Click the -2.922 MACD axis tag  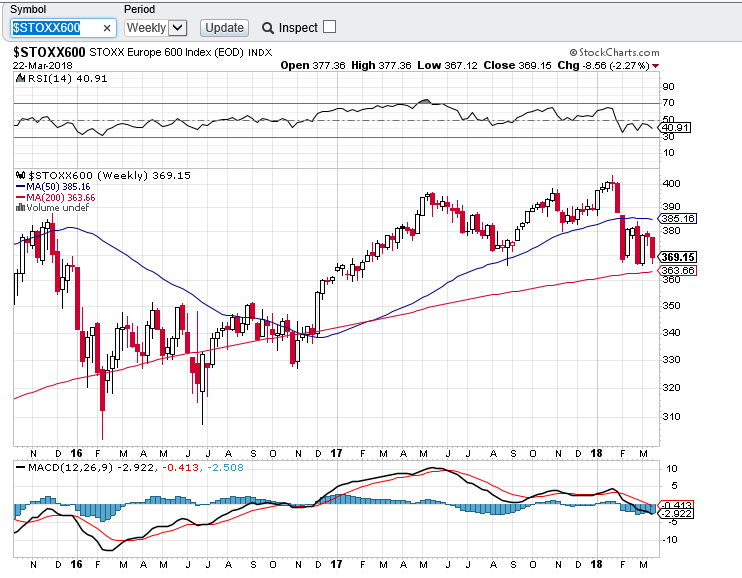pos(677,514)
